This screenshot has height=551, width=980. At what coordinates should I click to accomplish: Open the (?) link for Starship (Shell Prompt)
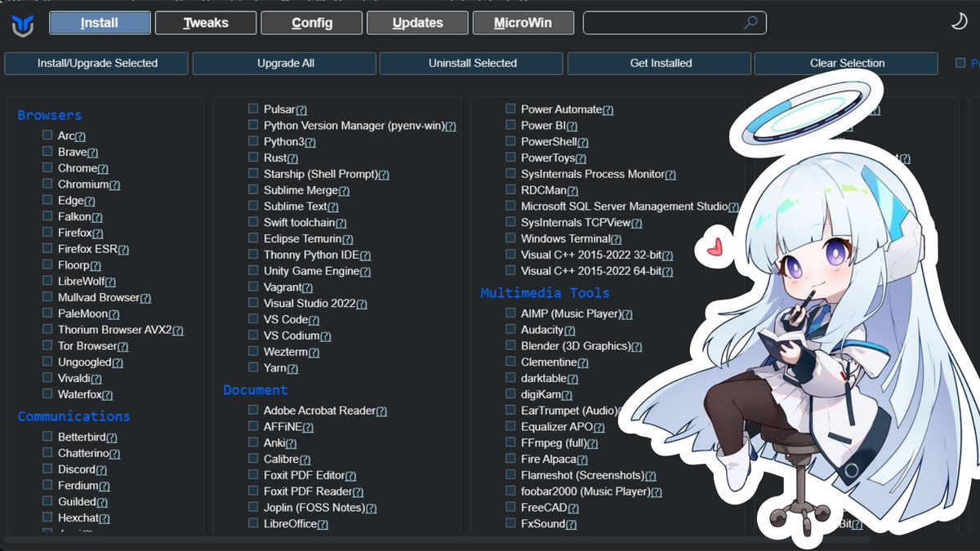click(x=384, y=175)
